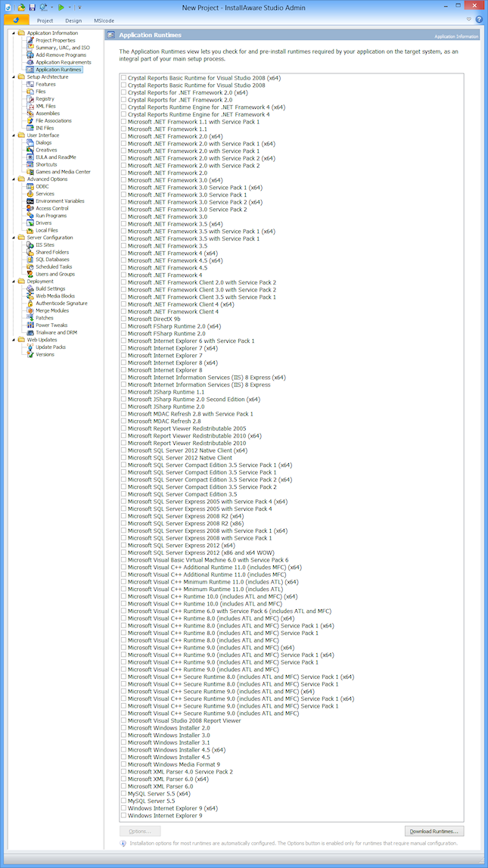Open the Project ribbon tab
This screenshot has width=488, height=868.
(x=45, y=20)
